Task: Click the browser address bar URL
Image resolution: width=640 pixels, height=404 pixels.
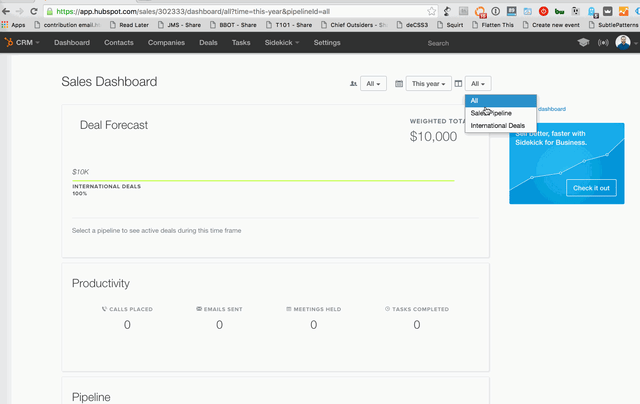Action: (193, 11)
